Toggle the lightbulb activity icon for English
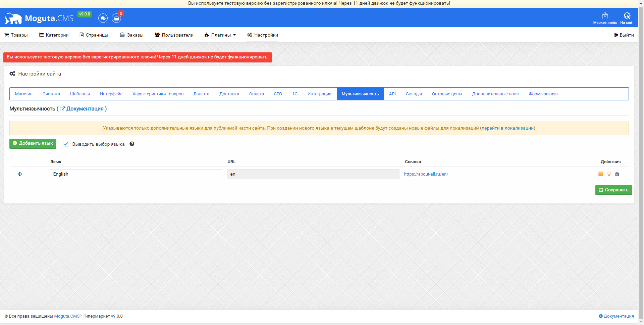644x325 pixels. 609,174
